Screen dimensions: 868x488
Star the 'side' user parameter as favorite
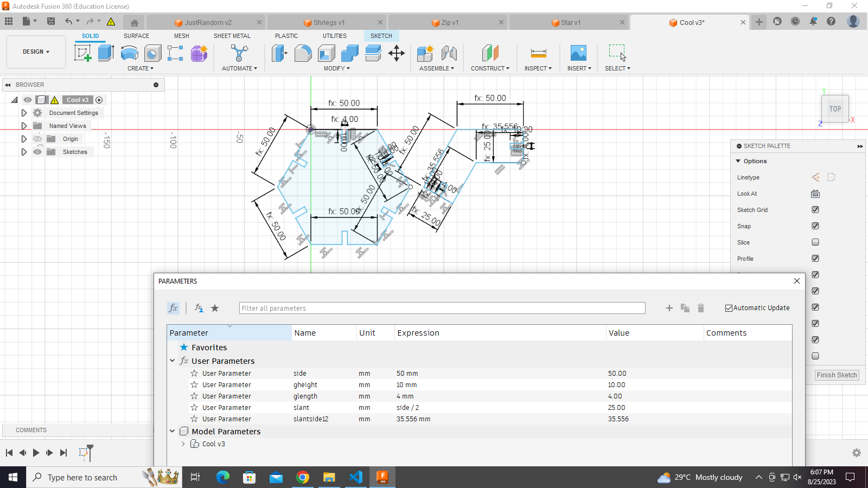pos(194,374)
